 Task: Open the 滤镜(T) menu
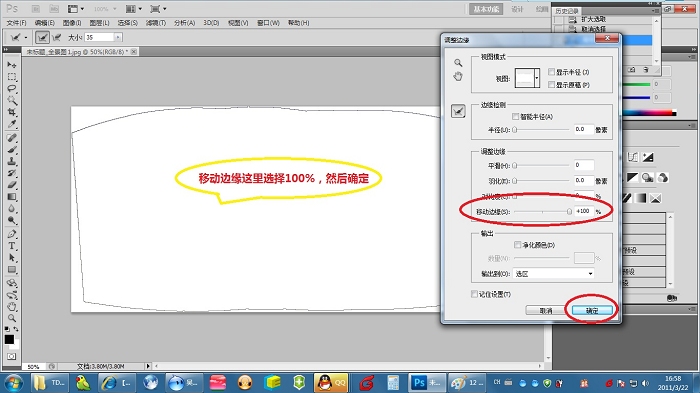pyautogui.click(x=156, y=23)
